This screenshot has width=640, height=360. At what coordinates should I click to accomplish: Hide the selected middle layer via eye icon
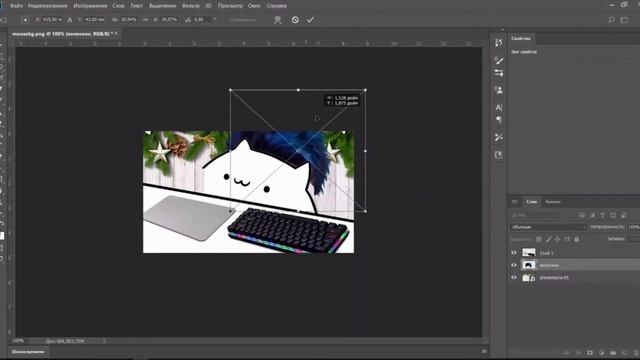[x=514, y=265]
